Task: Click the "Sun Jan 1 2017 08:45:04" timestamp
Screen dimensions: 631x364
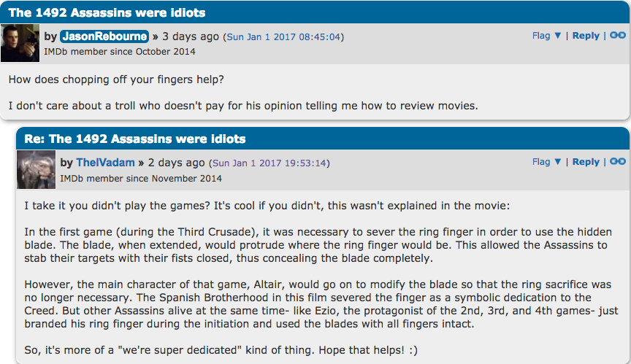Action: [x=283, y=37]
